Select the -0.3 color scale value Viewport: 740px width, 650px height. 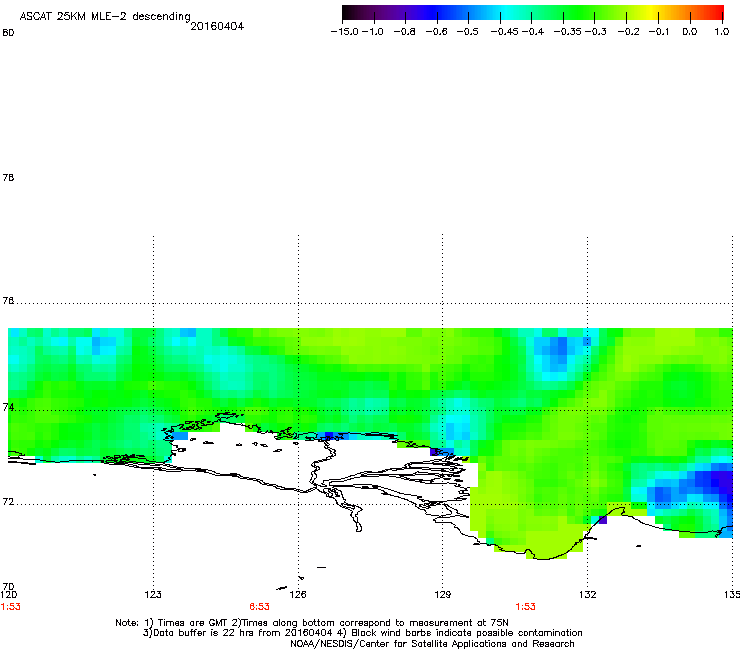coord(596,32)
